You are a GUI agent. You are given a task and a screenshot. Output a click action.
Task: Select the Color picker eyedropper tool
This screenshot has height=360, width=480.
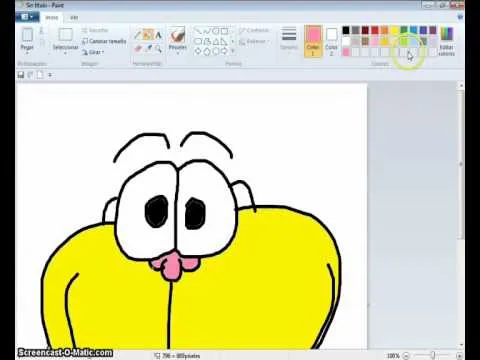pos(149,49)
